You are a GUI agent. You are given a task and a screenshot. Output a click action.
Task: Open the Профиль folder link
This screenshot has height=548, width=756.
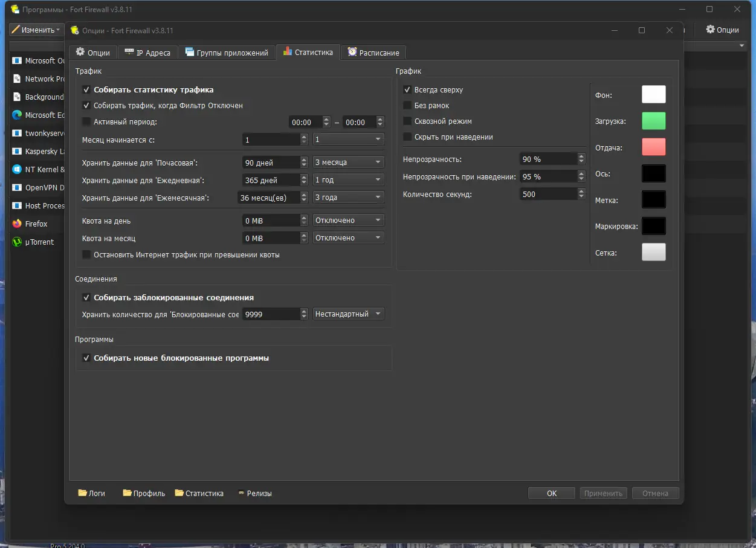pos(144,493)
